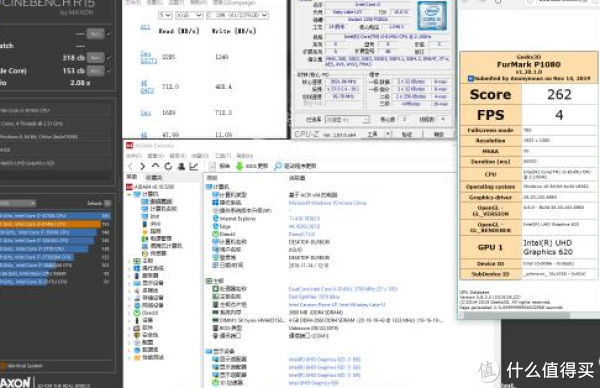Click the AIDA64 v6.10.5200 root icon
Viewport: 600px width, 388px height.
click(129, 187)
